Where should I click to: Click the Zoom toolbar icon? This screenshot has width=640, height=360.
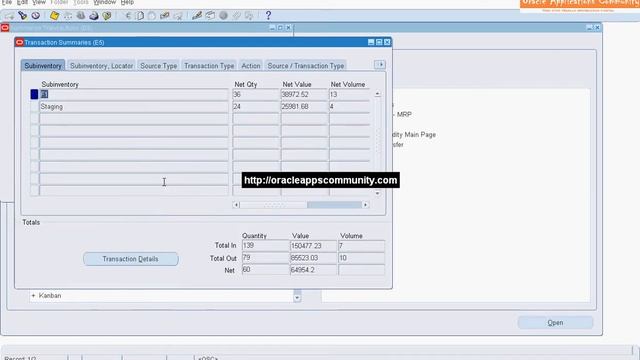210,16
